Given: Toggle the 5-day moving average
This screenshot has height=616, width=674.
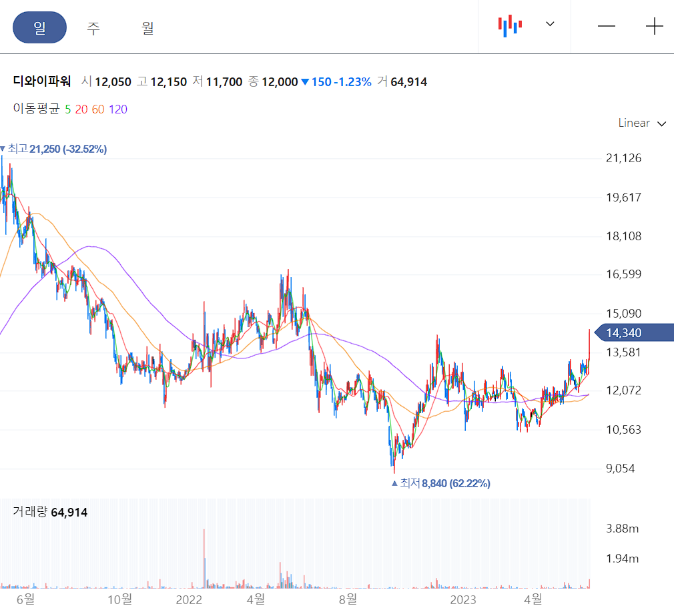Looking at the screenshot, I should [x=68, y=109].
